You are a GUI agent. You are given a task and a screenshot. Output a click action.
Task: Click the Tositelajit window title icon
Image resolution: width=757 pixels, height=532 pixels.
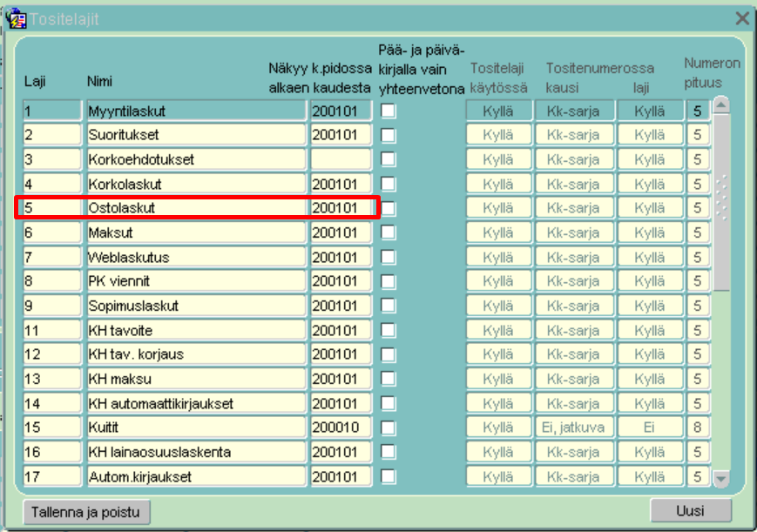tap(16, 18)
